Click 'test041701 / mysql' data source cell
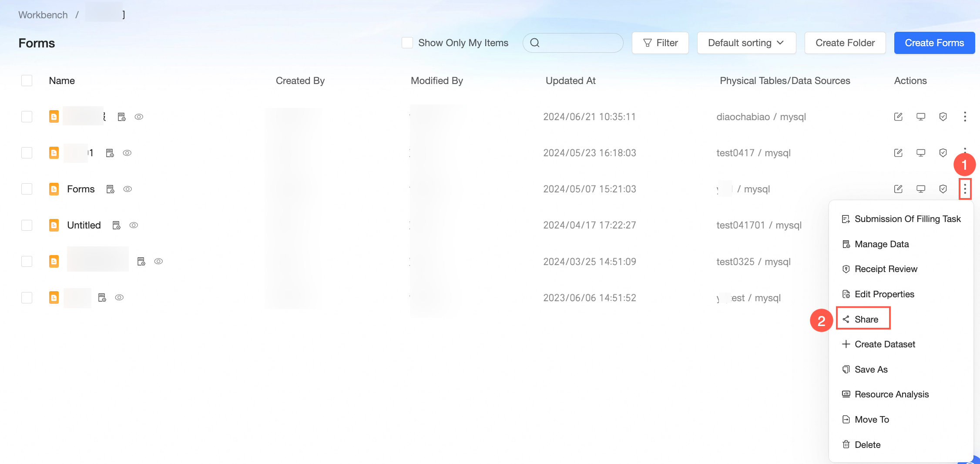The height and width of the screenshot is (464, 980). (x=759, y=225)
